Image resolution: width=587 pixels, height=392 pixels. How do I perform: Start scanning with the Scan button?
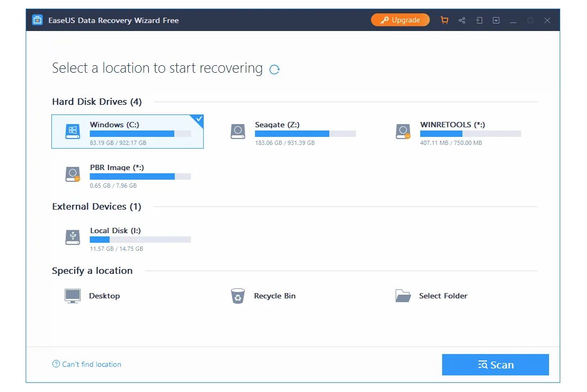pos(495,365)
